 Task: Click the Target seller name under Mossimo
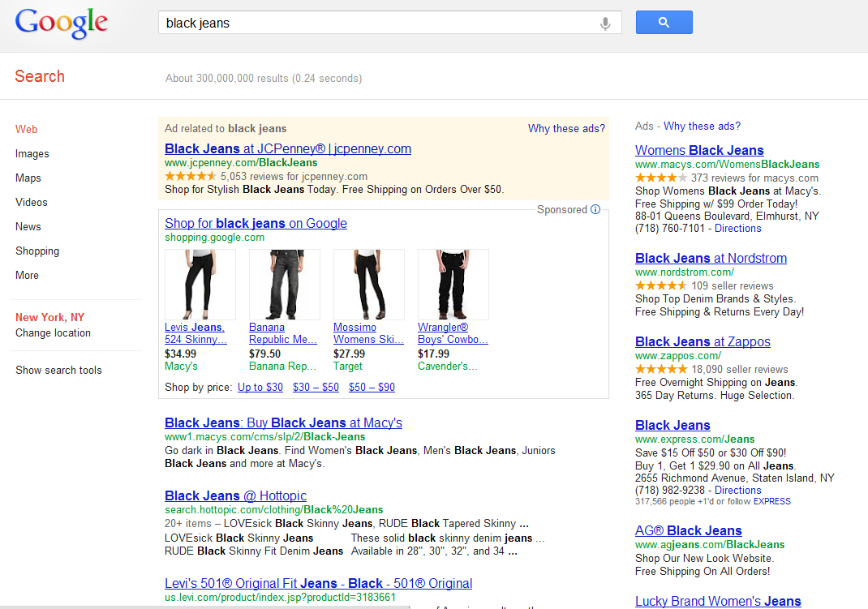click(348, 367)
